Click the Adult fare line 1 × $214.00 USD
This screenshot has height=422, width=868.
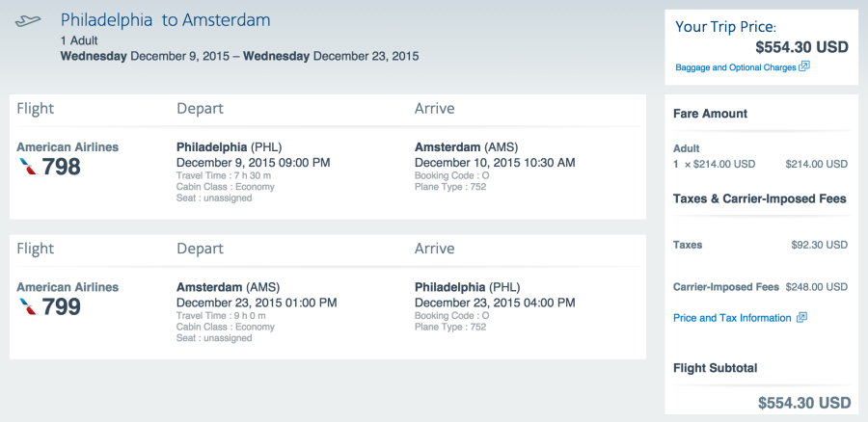click(x=714, y=164)
